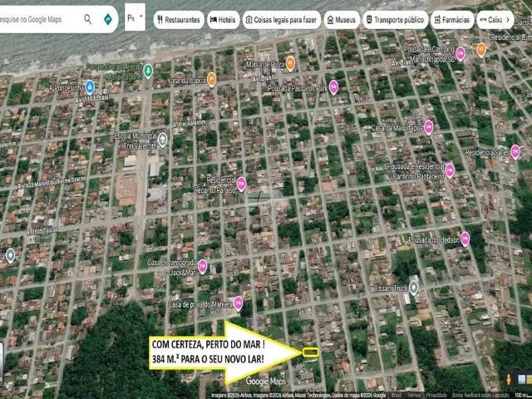Filter map by Restaurantes chip

click(179, 20)
